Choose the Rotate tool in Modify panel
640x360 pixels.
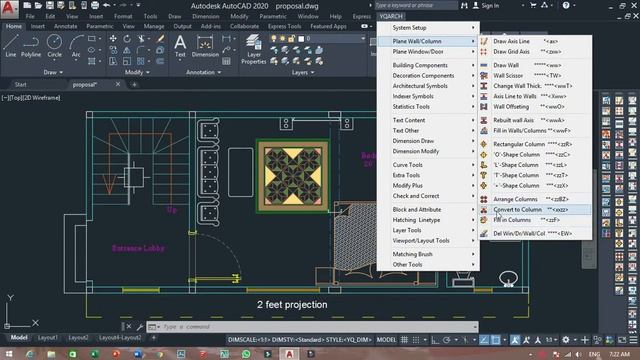click(x=127, y=38)
